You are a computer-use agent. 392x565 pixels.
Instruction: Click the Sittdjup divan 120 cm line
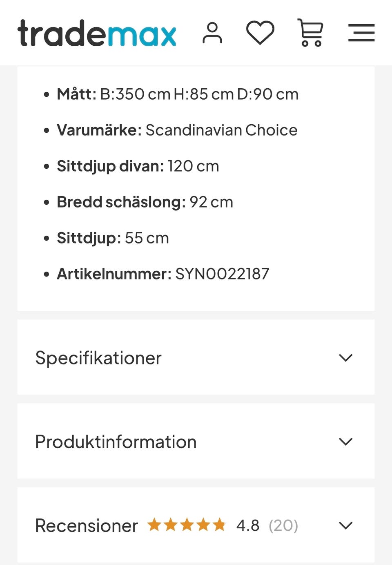tap(138, 166)
